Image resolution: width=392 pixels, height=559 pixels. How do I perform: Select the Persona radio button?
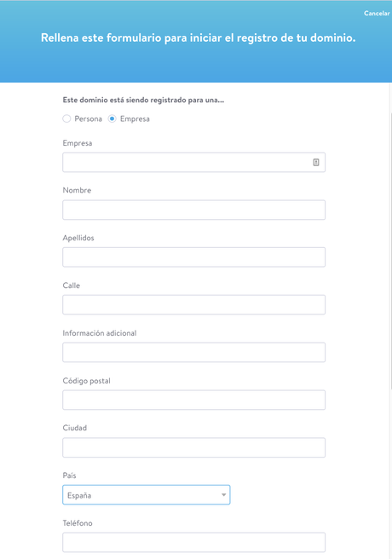(x=66, y=118)
